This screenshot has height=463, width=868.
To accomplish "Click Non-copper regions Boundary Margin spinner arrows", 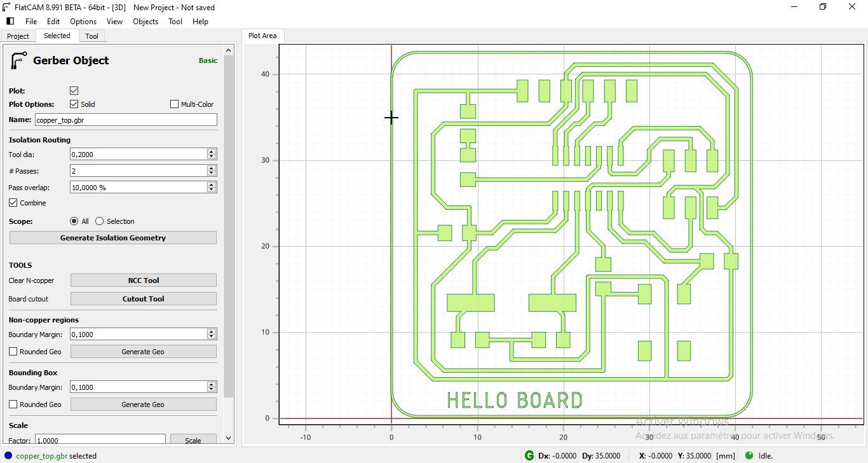I will point(212,335).
